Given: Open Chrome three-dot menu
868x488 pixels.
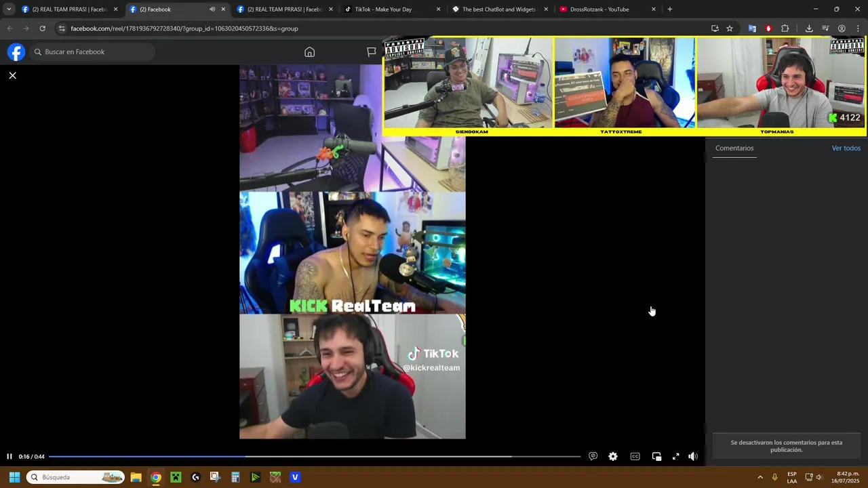Looking at the screenshot, I should tap(858, 28).
